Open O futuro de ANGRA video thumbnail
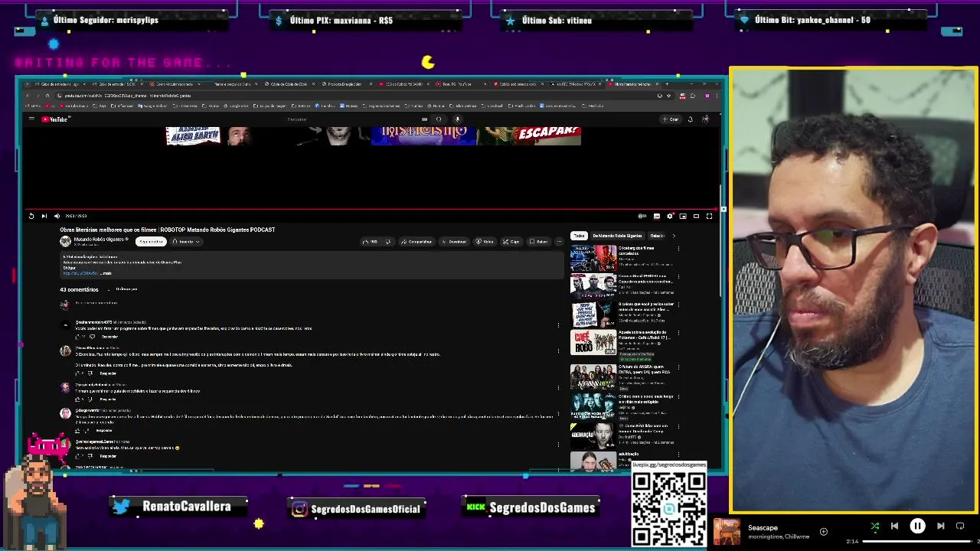Viewport: 980px width, 551px height. (593, 377)
